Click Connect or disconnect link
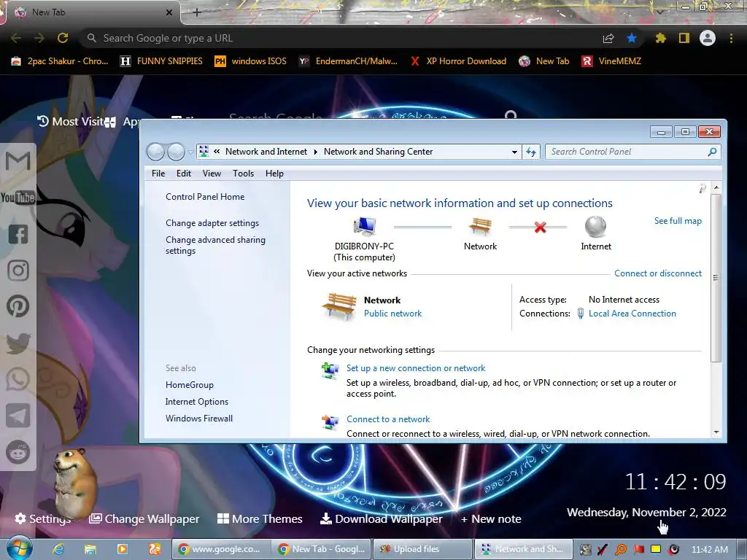The width and height of the screenshot is (747, 560). (x=657, y=273)
